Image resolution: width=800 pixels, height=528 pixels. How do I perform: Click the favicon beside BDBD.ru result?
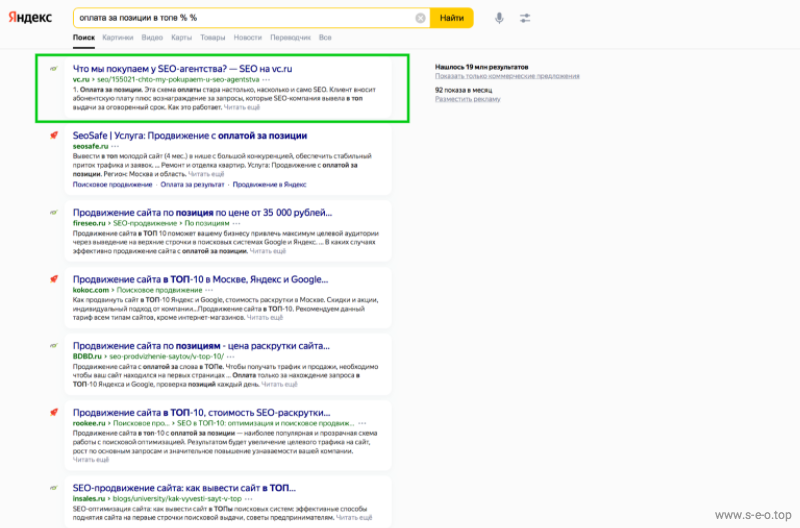[x=54, y=345]
